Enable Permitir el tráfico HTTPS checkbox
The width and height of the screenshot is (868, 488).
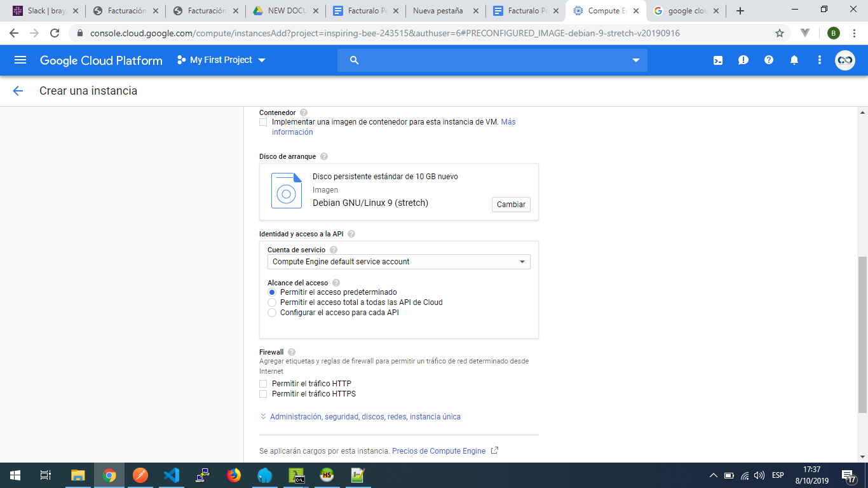pos(263,394)
